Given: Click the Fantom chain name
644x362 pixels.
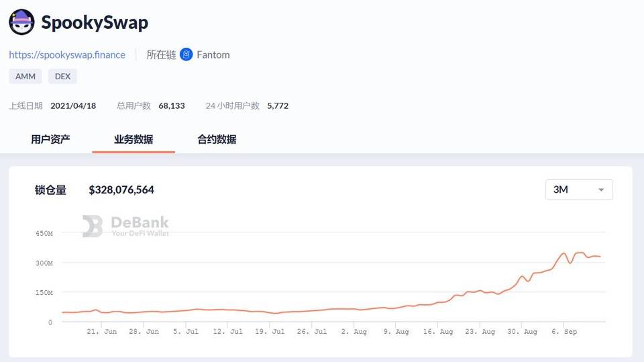Looking at the screenshot, I should [x=213, y=54].
